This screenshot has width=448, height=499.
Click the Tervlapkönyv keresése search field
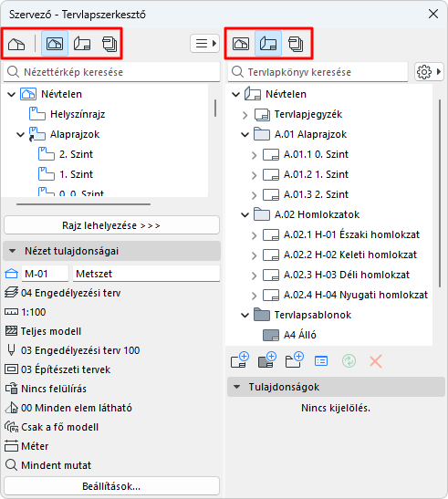coord(318,72)
